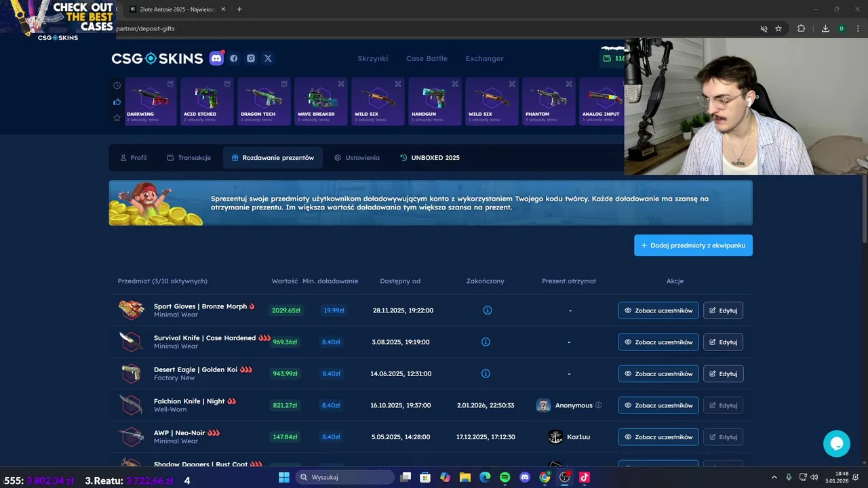Click the page vertical scrollbar
The image size is (868, 488).
click(864, 208)
